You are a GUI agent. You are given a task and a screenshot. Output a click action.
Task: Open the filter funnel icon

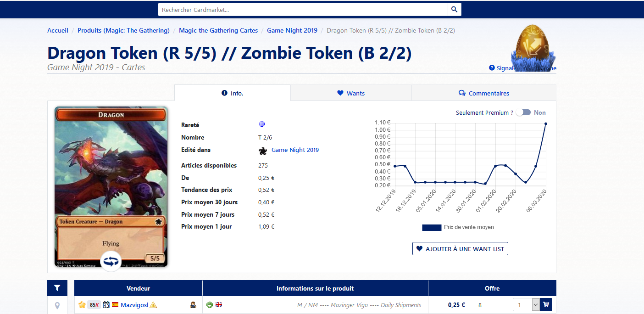pos(57,288)
